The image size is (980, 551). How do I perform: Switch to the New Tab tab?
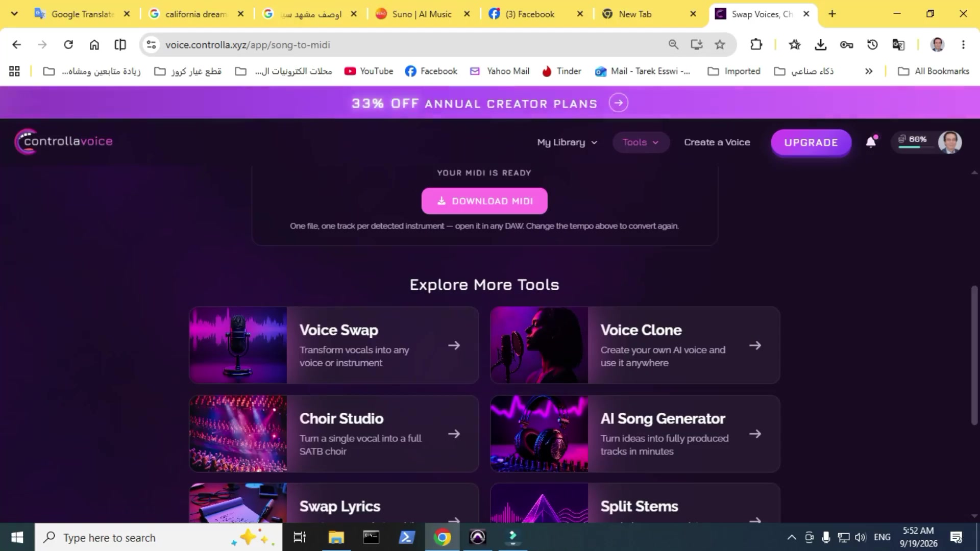649,14
